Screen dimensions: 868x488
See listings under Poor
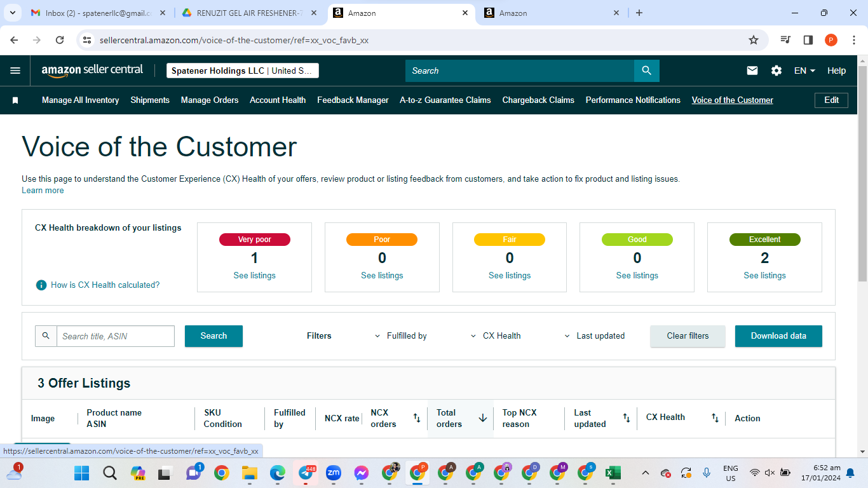(382, 276)
